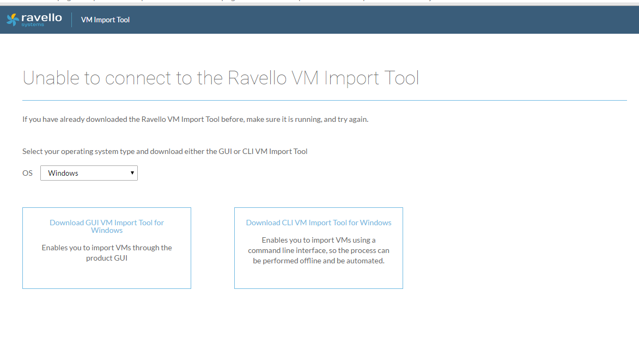Click the ravello systems wordmark
Image resolution: width=639 pixels, height=364 pixels.
(x=41, y=19)
